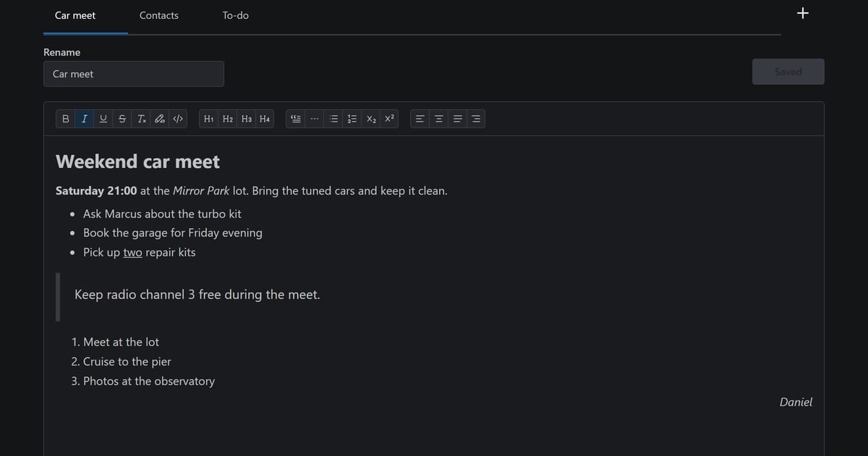Click bullet "Book the garage for Friday evening"

[x=173, y=233]
